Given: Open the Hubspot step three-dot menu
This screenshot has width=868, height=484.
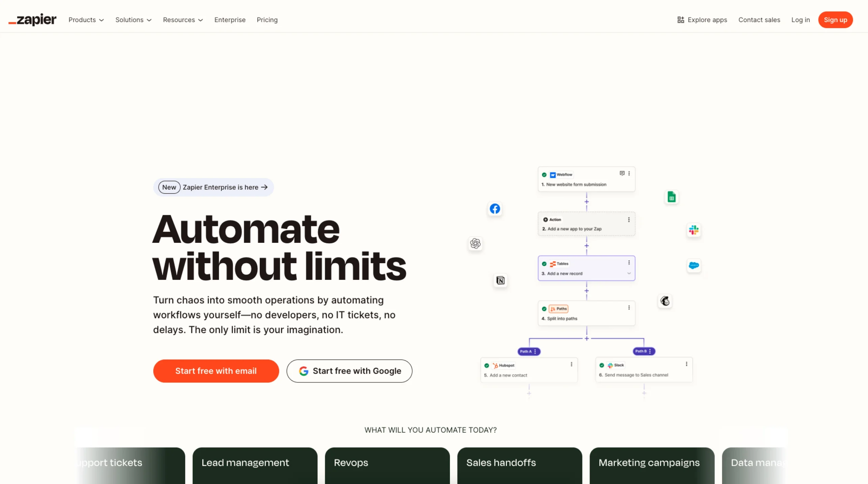Looking at the screenshot, I should point(571,364).
